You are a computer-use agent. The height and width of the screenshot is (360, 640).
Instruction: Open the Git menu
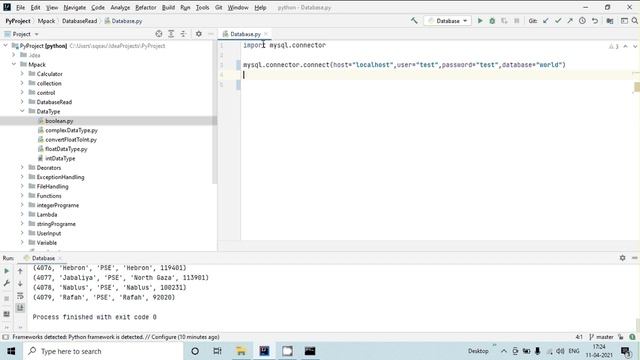click(219, 8)
